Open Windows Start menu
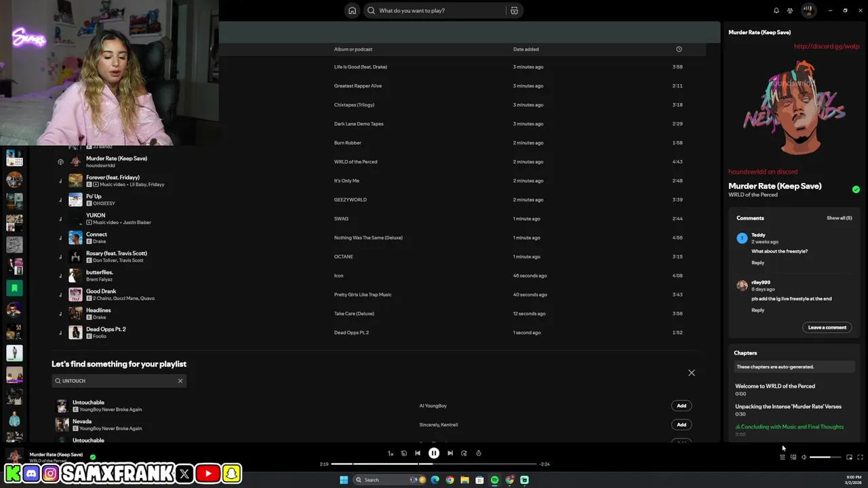 point(344,480)
